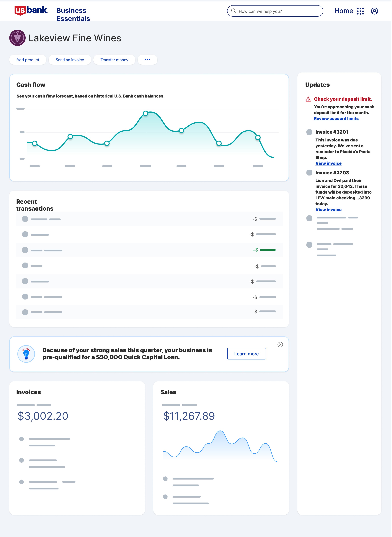Click the highest peak point on cash flow chart

point(146,113)
